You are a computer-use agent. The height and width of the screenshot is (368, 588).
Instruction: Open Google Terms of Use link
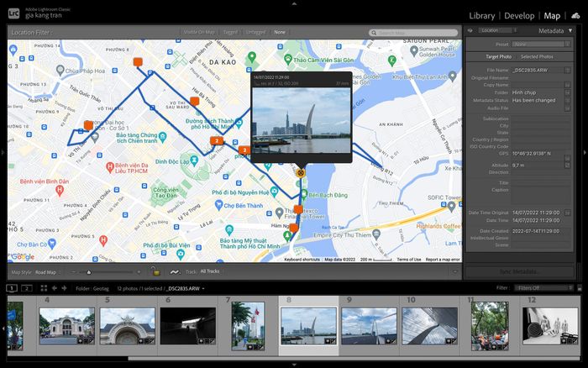tap(409, 260)
